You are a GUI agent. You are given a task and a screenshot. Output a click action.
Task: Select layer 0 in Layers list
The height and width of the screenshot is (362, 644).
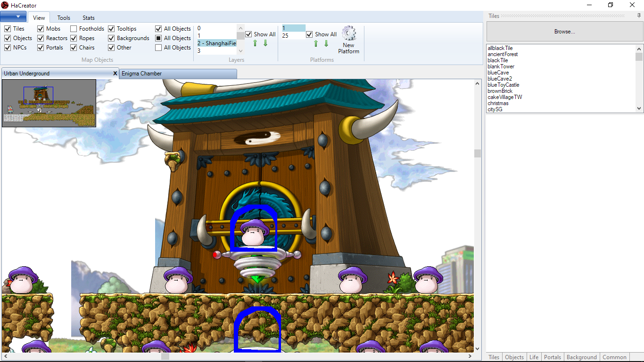pyautogui.click(x=217, y=28)
